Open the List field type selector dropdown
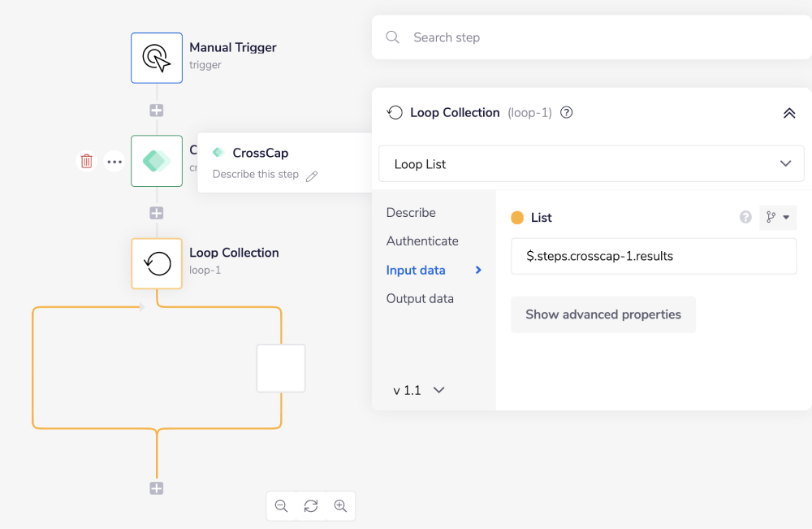 click(x=778, y=217)
